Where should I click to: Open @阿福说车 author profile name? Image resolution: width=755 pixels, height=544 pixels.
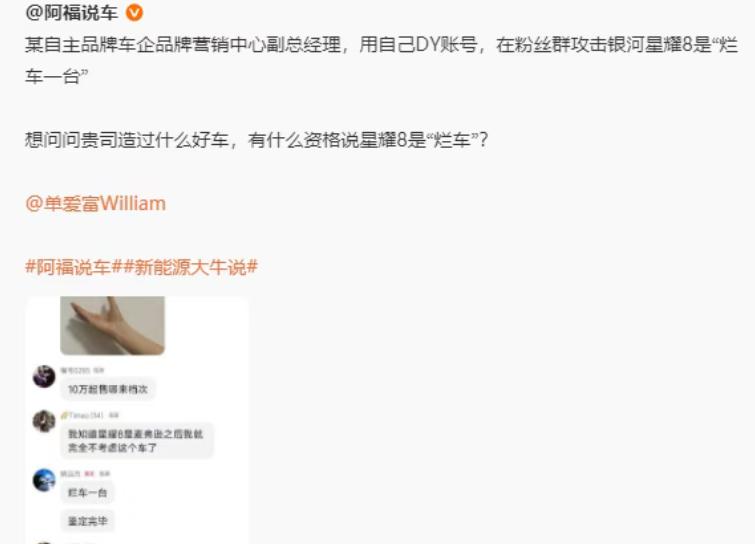[x=72, y=13]
